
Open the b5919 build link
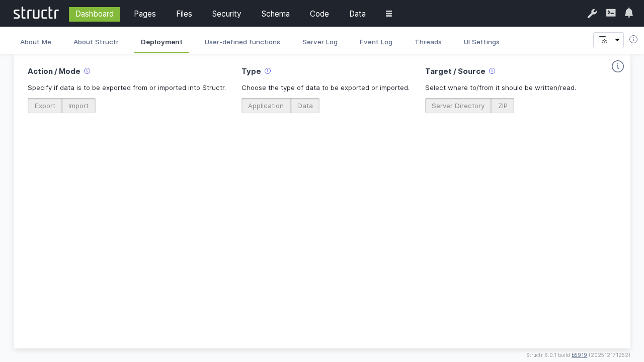click(579, 355)
